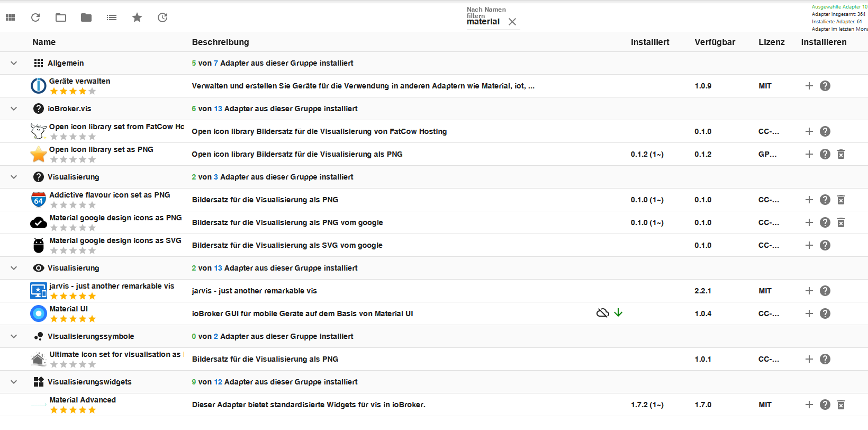Add instance of Material google design icons as PNG

pyautogui.click(x=809, y=222)
